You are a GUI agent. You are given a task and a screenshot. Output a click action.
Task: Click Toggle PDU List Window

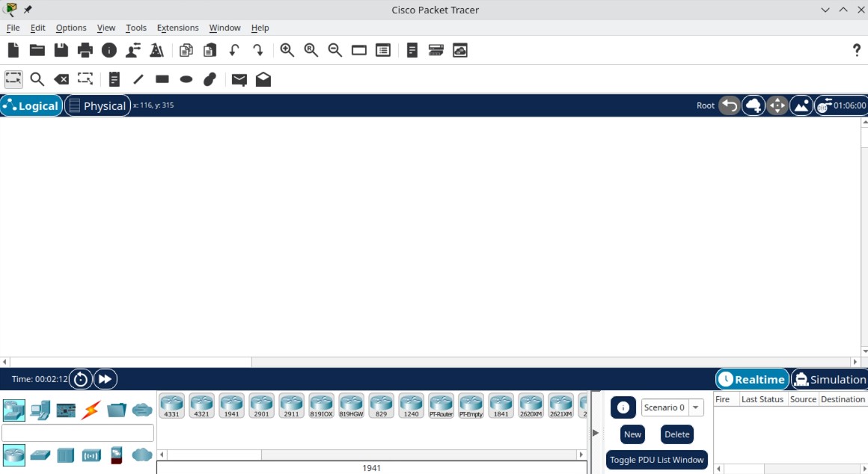click(656, 461)
